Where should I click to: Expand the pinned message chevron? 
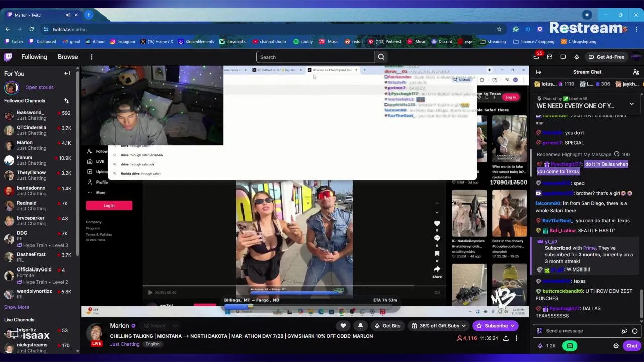coord(632,104)
